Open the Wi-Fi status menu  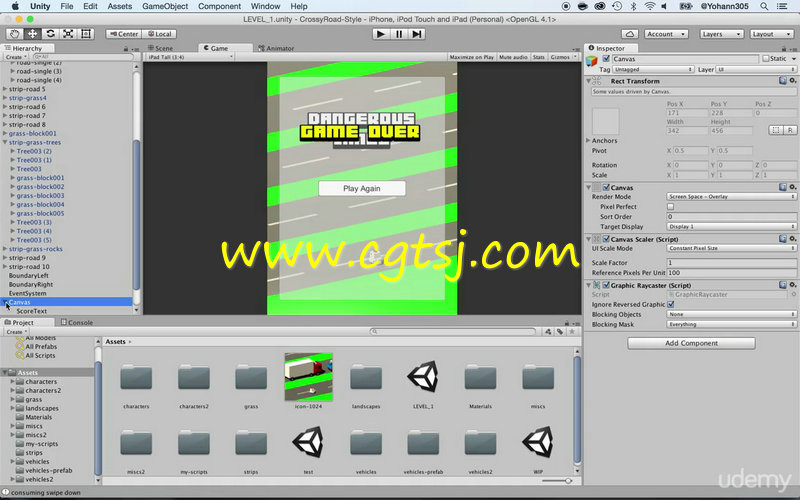(x=649, y=6)
